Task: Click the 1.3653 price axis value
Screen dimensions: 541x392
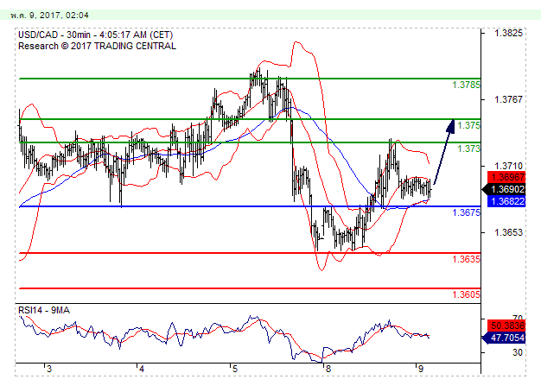Action: [x=508, y=232]
